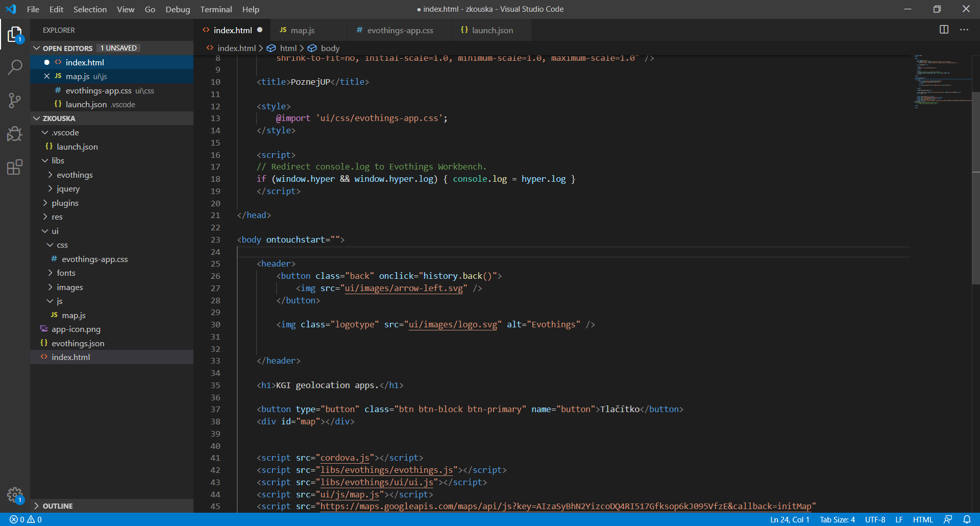Change Tab Size: 4 indentation setting
The height and width of the screenshot is (526, 980).
coord(837,519)
